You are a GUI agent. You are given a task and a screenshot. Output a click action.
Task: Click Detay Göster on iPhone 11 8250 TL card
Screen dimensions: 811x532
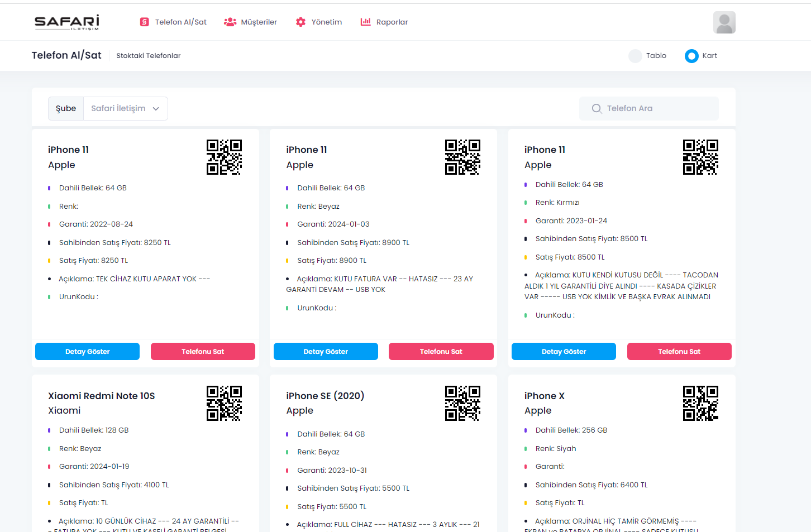(x=87, y=351)
